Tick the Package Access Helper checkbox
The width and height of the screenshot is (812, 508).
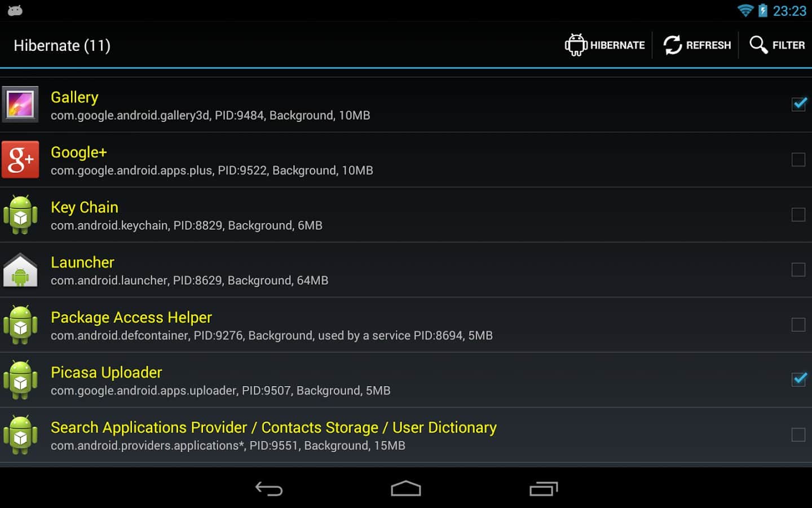tap(798, 325)
